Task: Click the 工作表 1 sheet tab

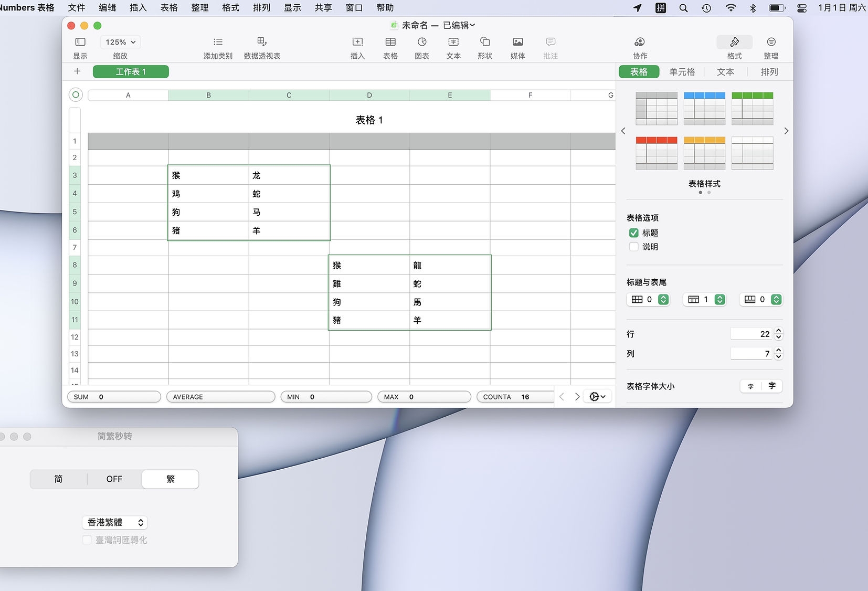Action: click(x=130, y=71)
